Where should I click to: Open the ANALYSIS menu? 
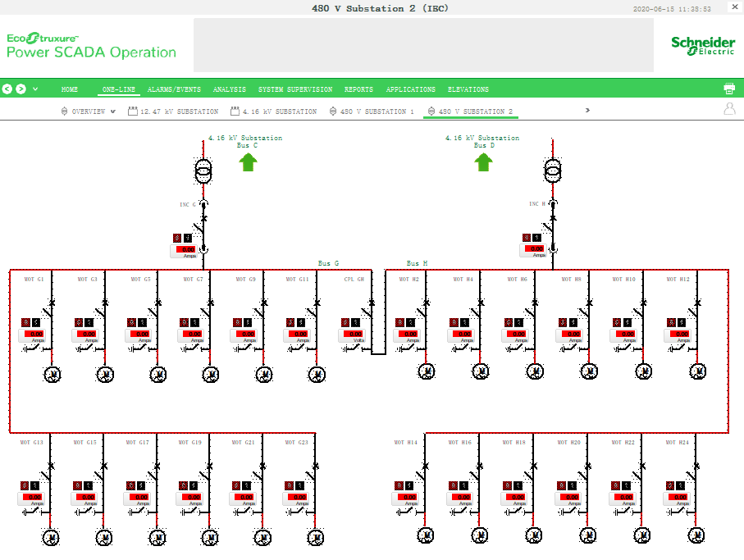tap(230, 89)
